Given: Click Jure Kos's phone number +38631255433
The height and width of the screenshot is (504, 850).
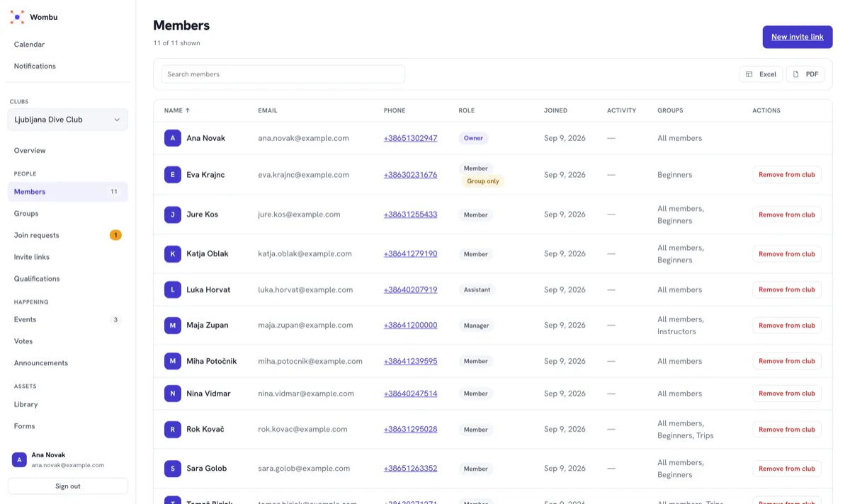Looking at the screenshot, I should pos(410,214).
